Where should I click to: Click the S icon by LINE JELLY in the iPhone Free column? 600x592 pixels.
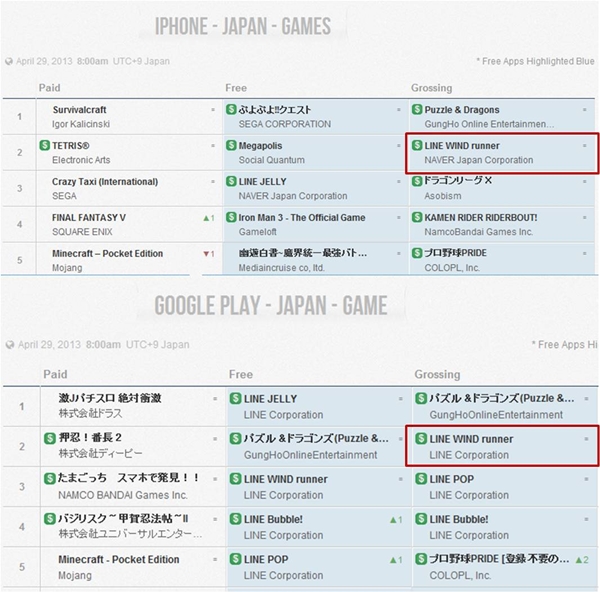point(231,181)
